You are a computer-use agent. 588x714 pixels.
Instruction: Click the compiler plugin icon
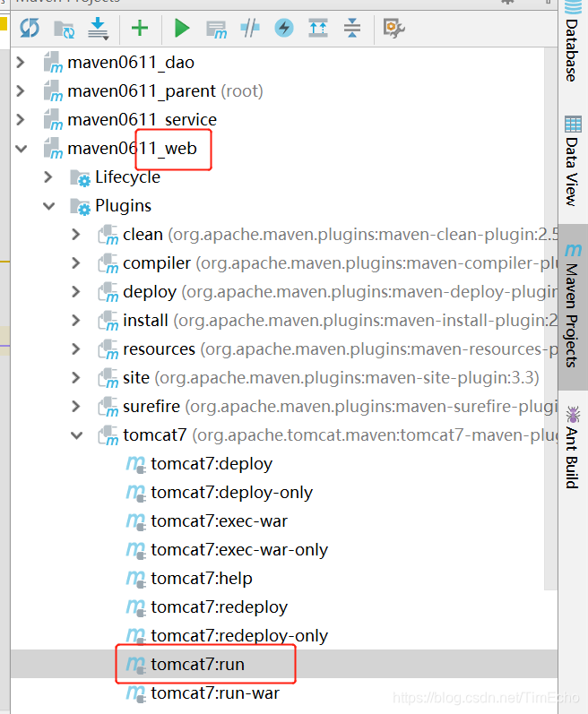pos(108,263)
